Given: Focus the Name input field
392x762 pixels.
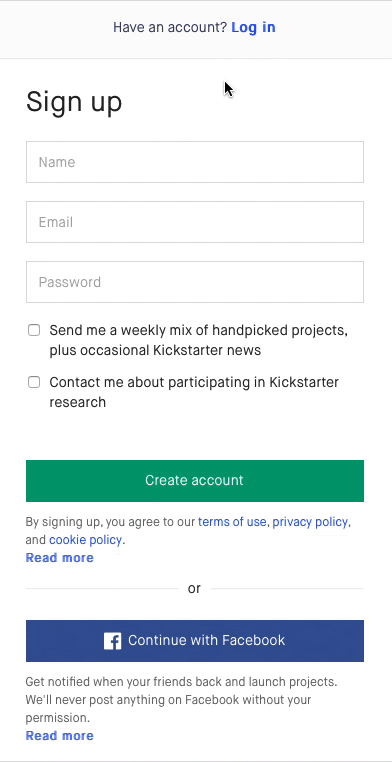Looking at the screenshot, I should [195, 162].
